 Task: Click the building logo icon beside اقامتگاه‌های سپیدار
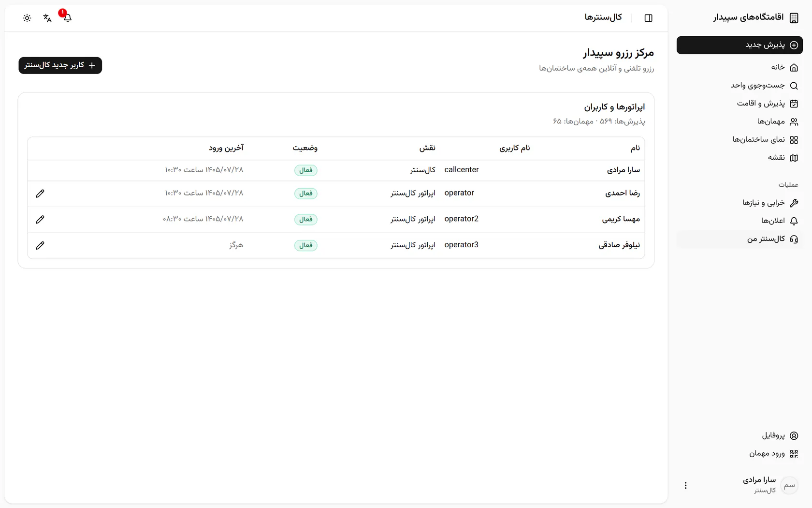[794, 18]
